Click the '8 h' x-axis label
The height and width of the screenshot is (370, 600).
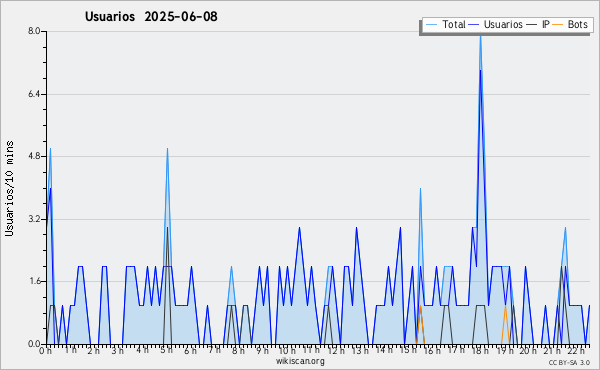click(238, 351)
